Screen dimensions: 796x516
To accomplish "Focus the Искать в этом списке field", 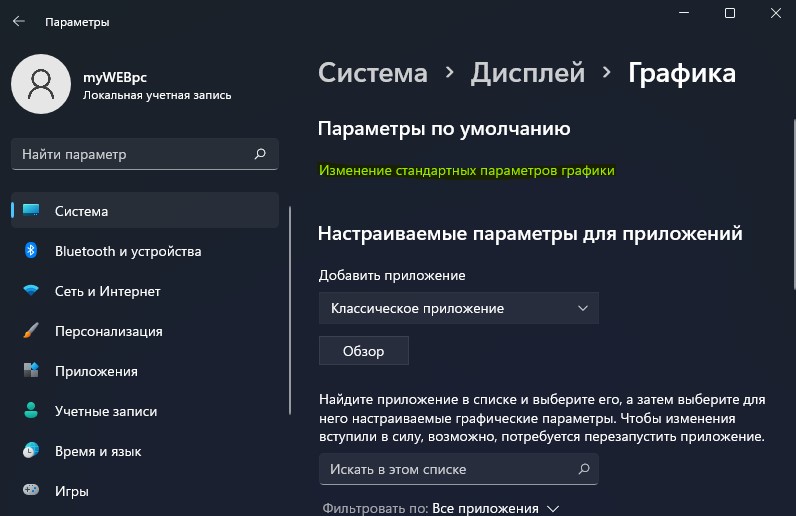I will pos(458,469).
